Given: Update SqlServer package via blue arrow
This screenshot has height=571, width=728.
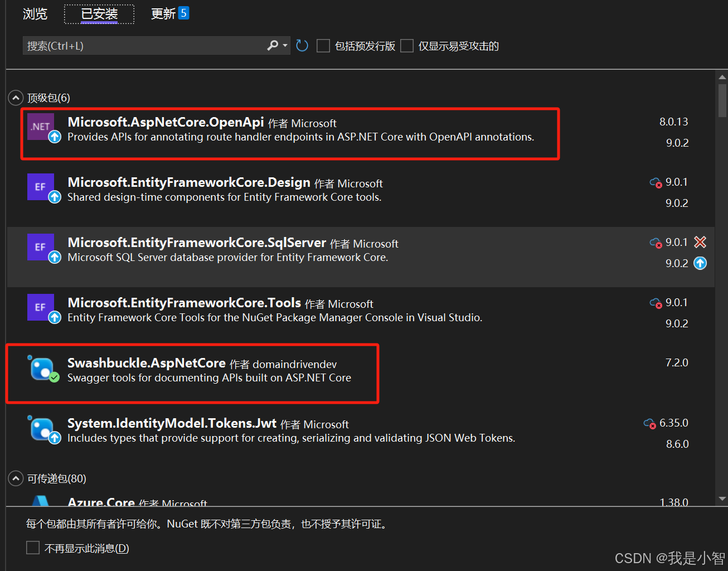Looking at the screenshot, I should coord(700,263).
